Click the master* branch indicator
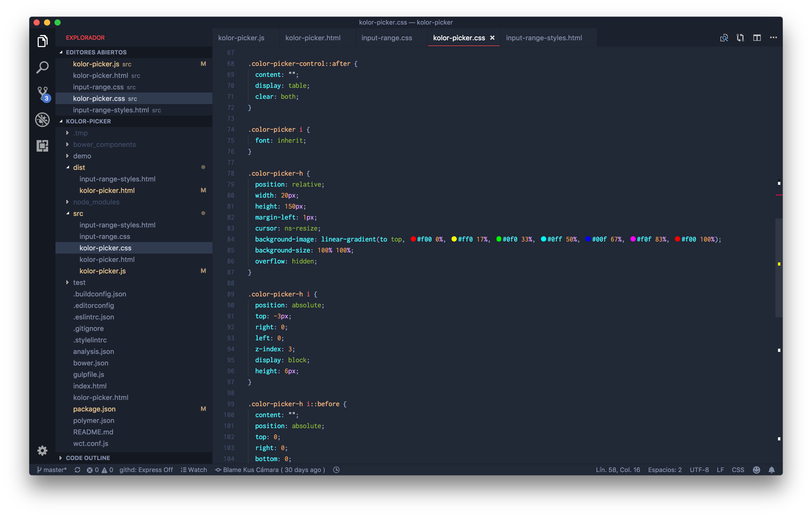Viewport: 812px width, 517px height. 52,470
